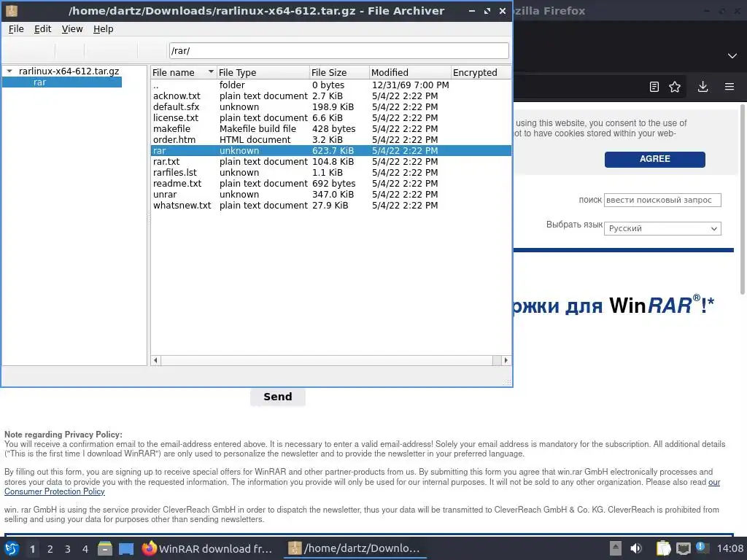Viewport: 747px width, 560px height.
Task: Select readme.txt in the file list
Action: (x=331, y=184)
